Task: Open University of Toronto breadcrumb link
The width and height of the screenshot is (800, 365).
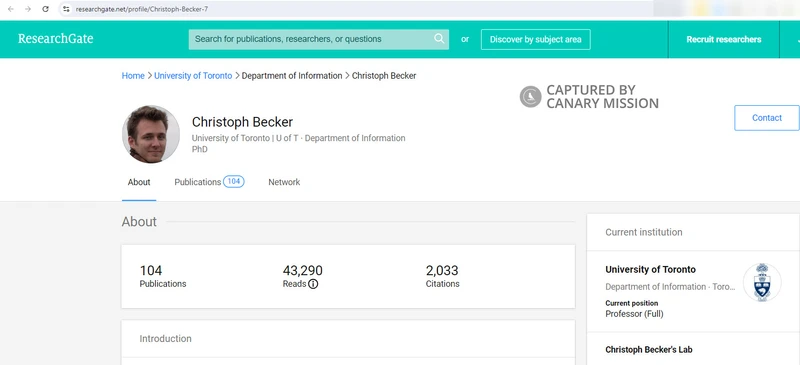Action: tap(193, 76)
